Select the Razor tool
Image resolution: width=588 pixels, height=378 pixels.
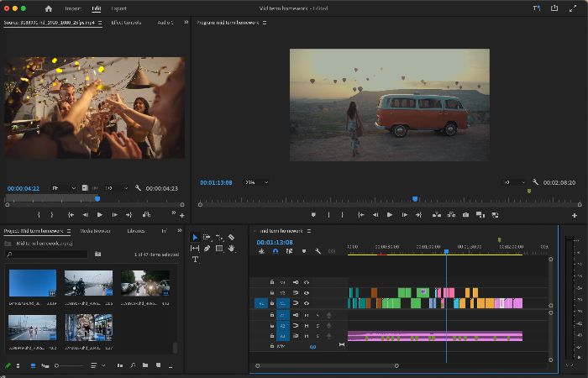tap(231, 238)
